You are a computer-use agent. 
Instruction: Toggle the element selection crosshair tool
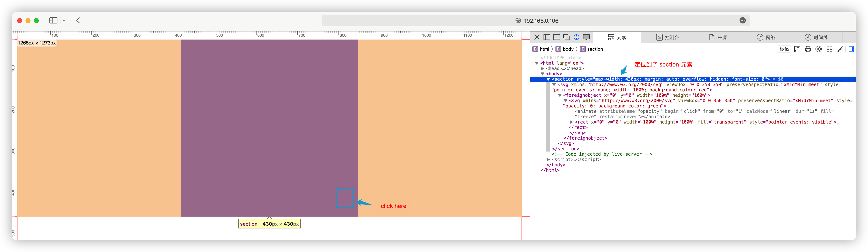(576, 37)
